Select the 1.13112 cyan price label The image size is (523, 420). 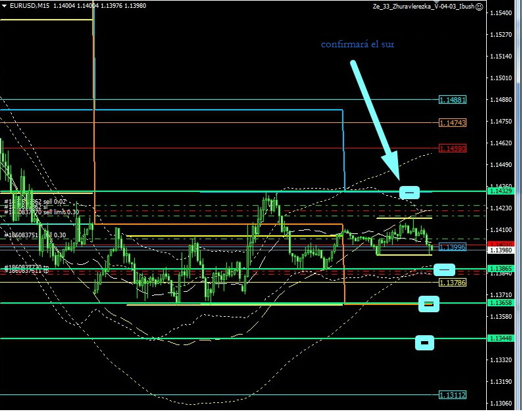[x=453, y=394]
